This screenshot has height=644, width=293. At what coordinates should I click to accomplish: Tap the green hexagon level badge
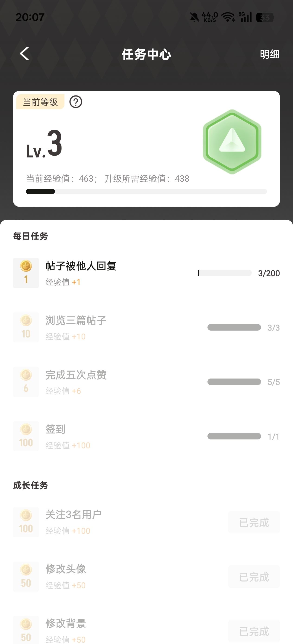pyautogui.click(x=232, y=142)
